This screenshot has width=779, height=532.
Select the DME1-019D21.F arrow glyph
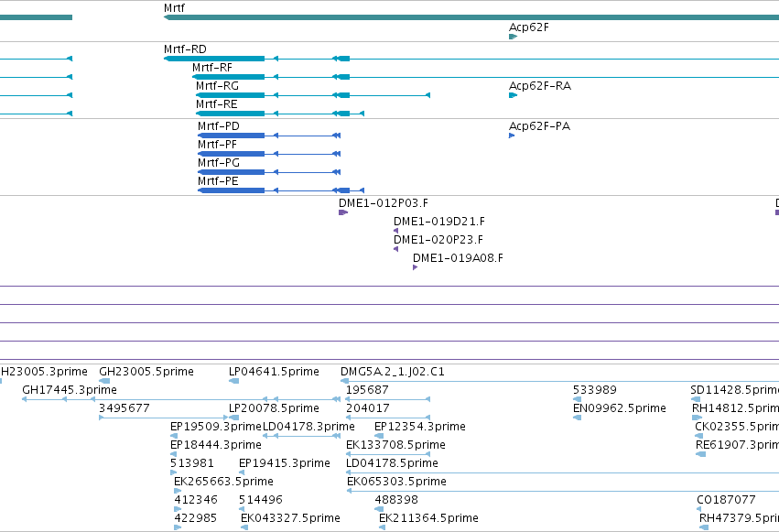[x=396, y=231]
